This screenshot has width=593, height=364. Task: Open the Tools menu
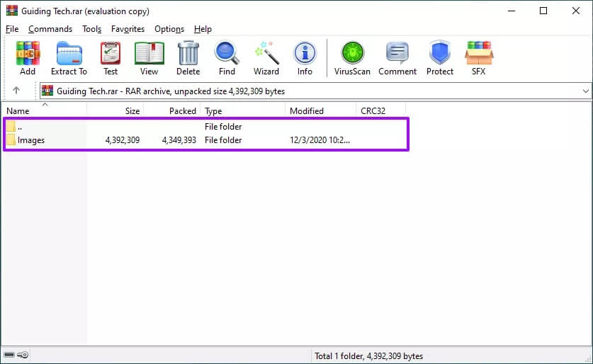(x=92, y=29)
